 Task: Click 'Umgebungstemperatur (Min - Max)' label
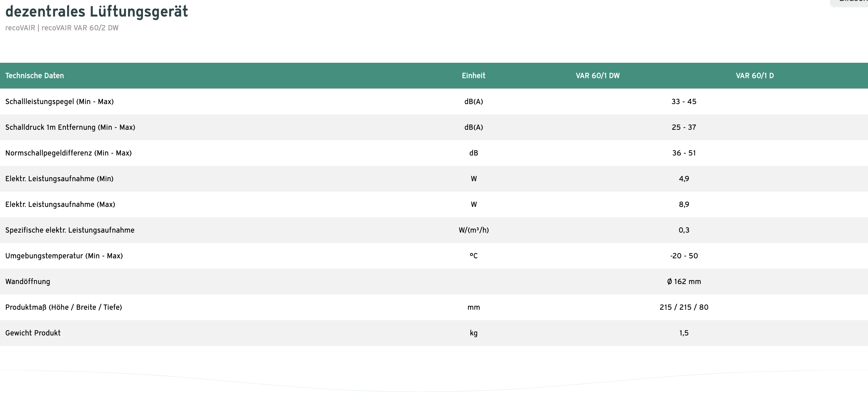coord(64,256)
